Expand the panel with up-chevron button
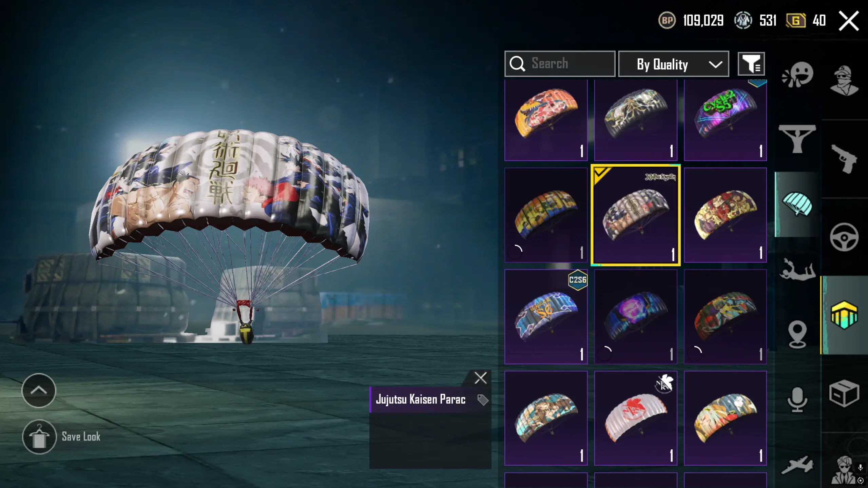Viewport: 868px width, 488px height. [x=39, y=390]
